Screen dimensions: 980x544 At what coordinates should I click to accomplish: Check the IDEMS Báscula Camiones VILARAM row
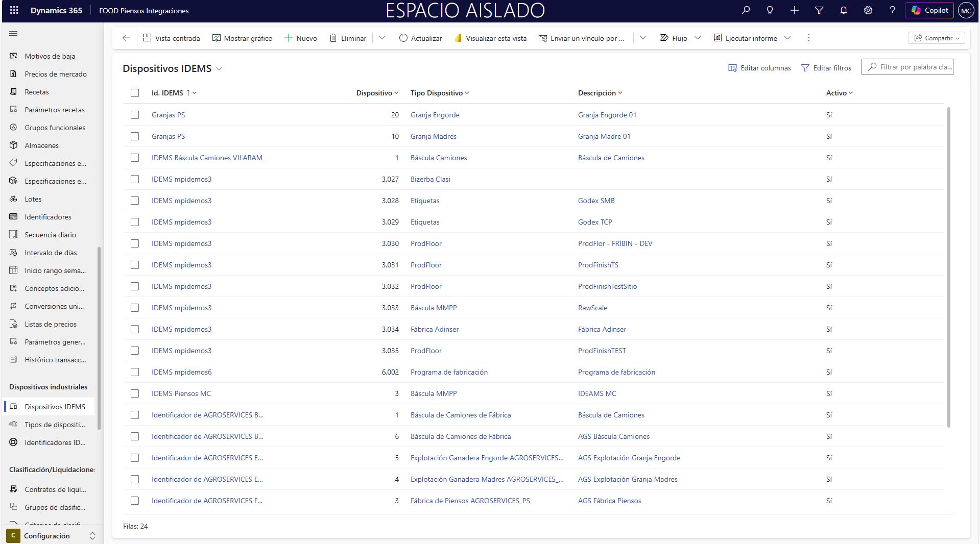135,158
